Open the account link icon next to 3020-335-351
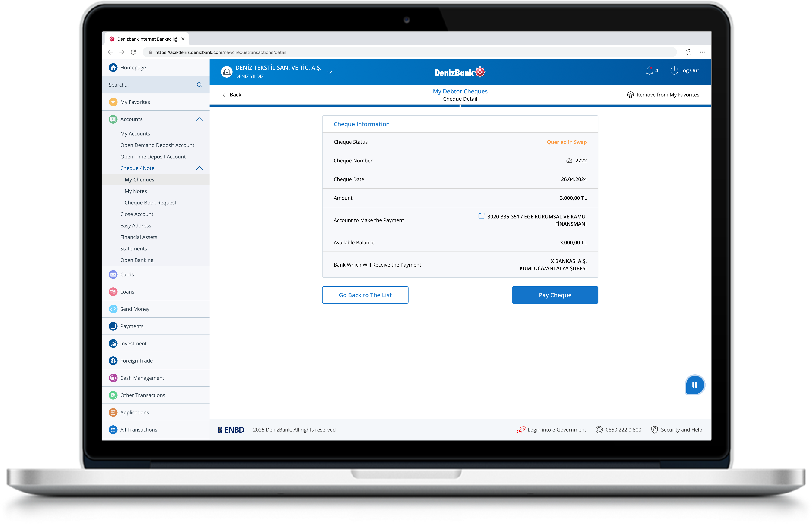The width and height of the screenshot is (812, 526). click(x=481, y=216)
